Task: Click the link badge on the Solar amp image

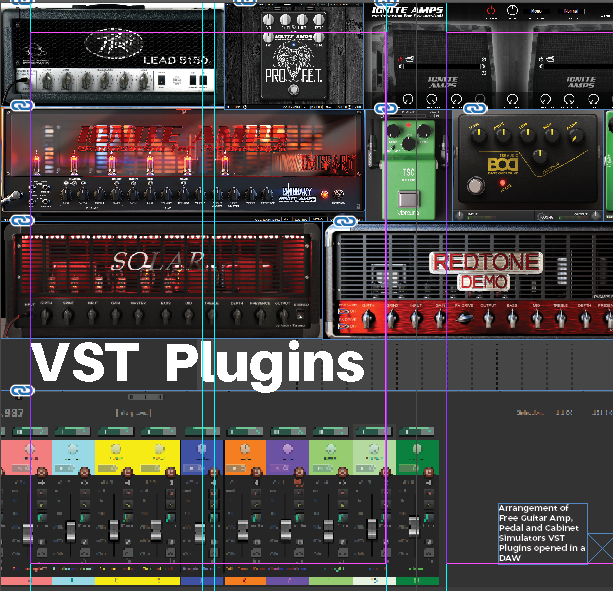Action: point(22,221)
